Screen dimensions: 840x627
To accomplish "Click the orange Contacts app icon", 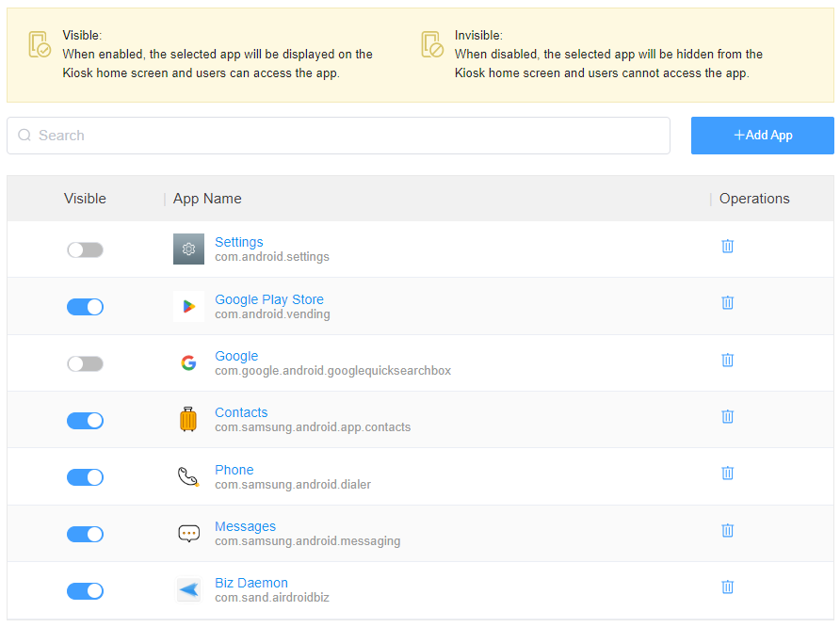I will click(188, 420).
